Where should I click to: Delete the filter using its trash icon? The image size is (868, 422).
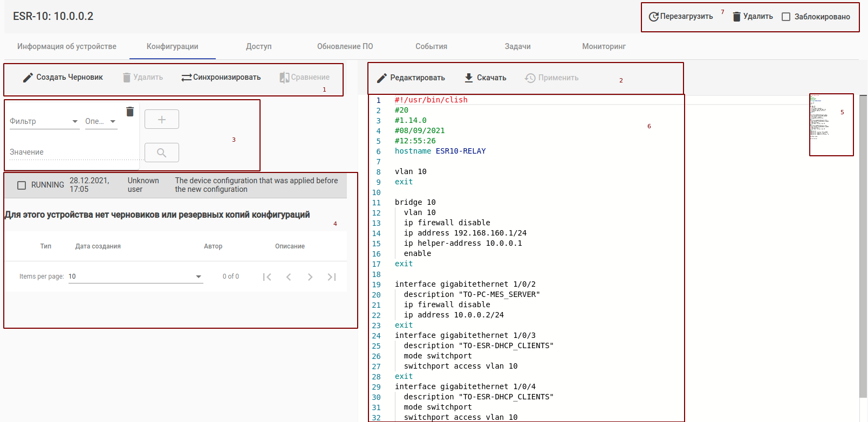pos(130,112)
